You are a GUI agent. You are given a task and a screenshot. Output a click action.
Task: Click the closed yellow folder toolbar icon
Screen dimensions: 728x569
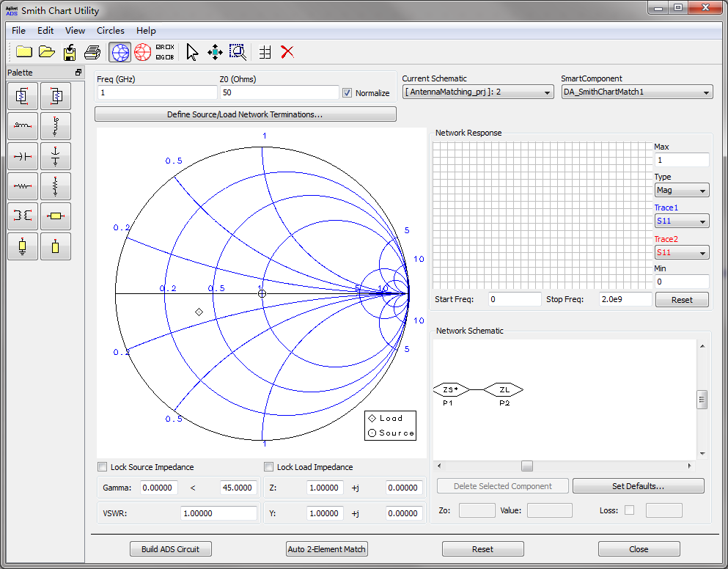pyautogui.click(x=24, y=52)
